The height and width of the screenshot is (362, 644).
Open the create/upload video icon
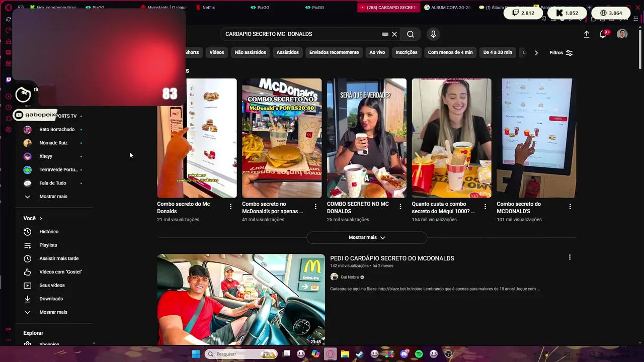(x=586, y=34)
